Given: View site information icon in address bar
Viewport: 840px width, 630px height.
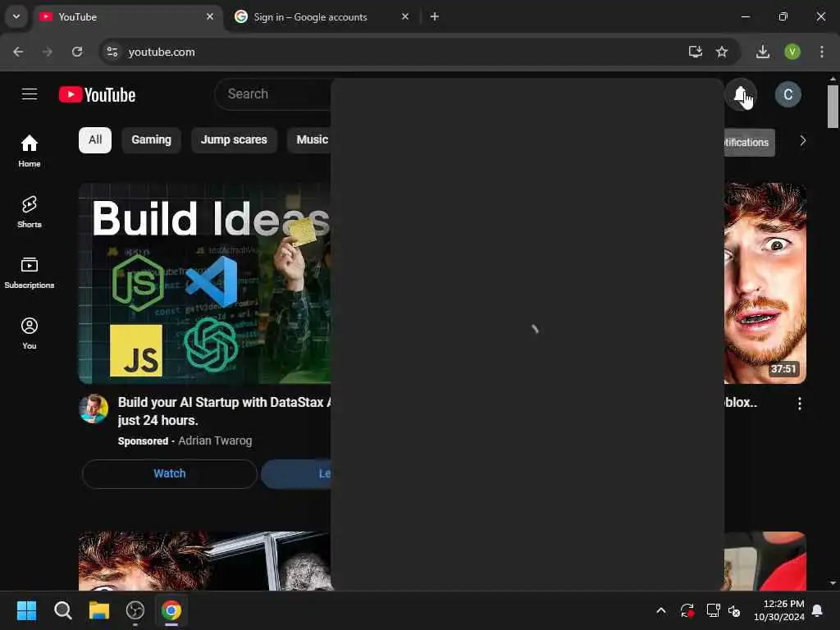Looking at the screenshot, I should tap(112, 52).
